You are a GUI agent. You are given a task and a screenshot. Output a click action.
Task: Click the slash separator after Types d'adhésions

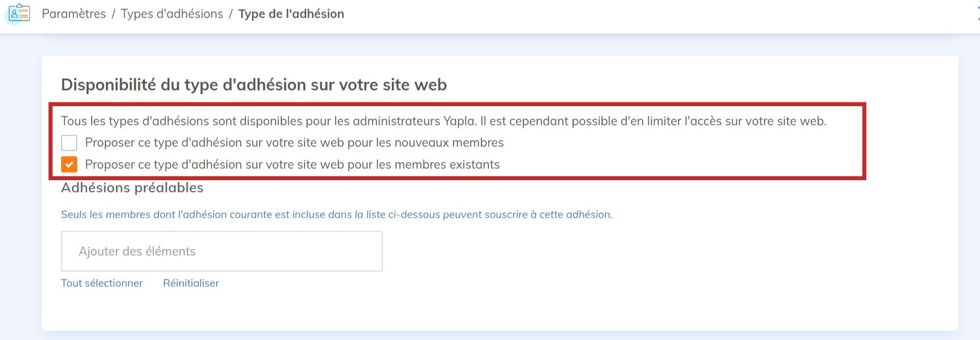pos(231,14)
